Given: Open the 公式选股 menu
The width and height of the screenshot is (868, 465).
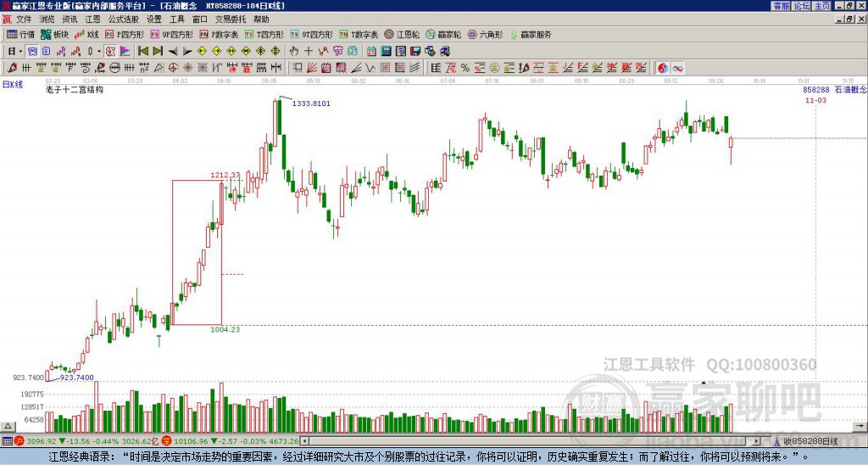Looking at the screenshot, I should click(123, 20).
